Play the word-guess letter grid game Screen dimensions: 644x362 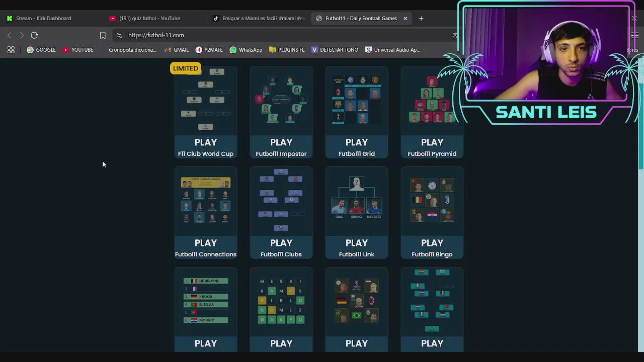coord(281,343)
